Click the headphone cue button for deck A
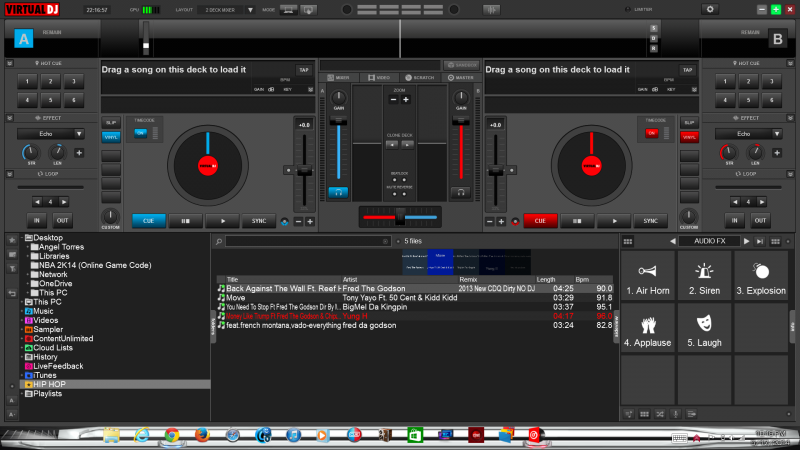The image size is (800, 450). tap(338, 192)
